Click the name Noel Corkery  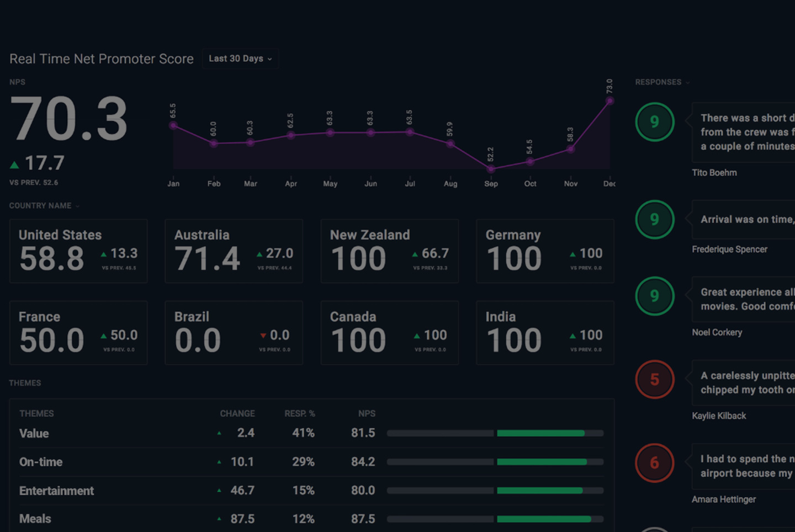(717, 332)
